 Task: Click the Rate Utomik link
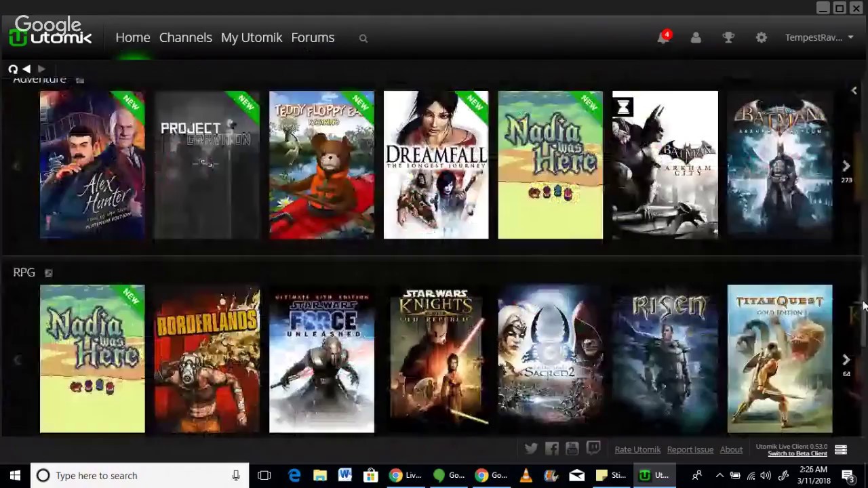[637, 449]
